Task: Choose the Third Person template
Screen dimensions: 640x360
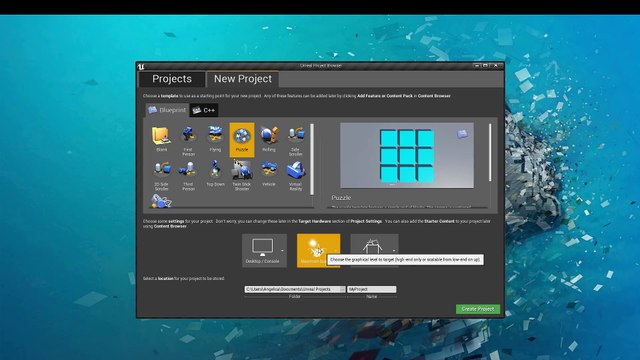Action: [188, 175]
